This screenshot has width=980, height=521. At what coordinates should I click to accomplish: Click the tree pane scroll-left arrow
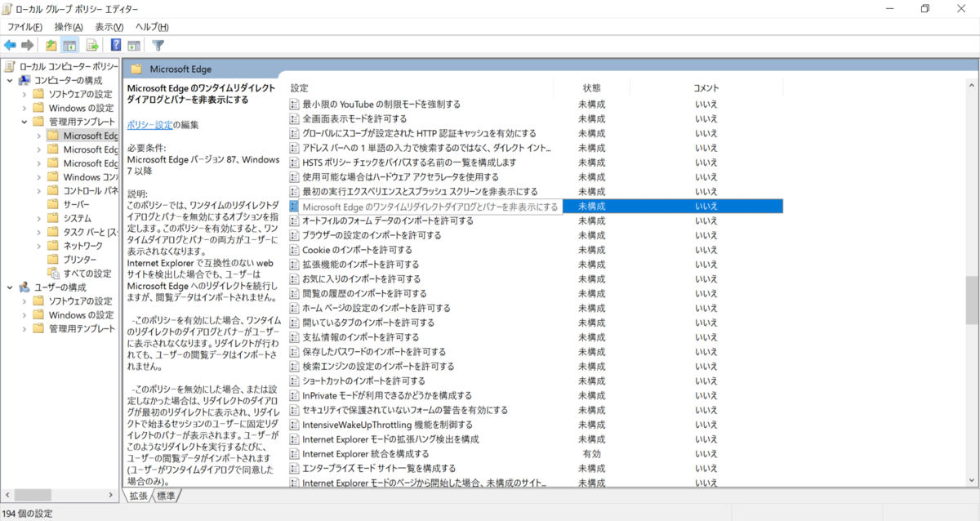[x=8, y=495]
